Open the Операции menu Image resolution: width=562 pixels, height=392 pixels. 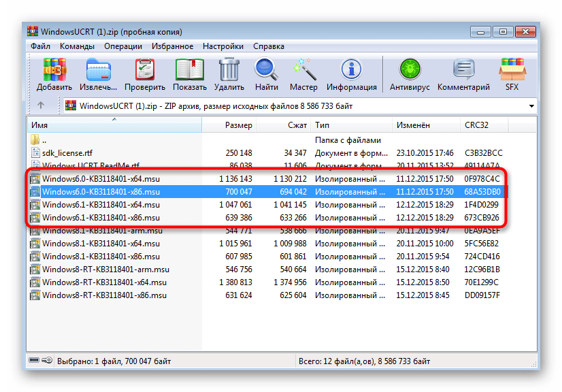(x=123, y=46)
